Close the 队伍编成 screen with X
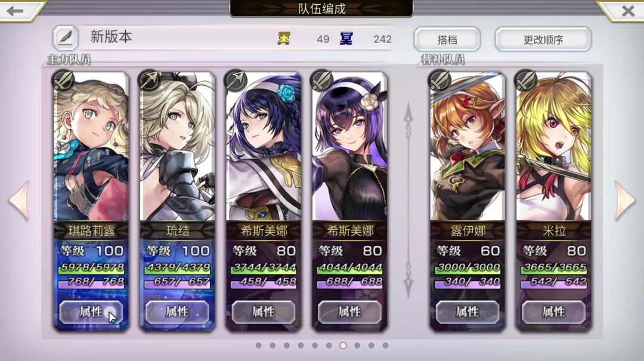 (x=628, y=11)
